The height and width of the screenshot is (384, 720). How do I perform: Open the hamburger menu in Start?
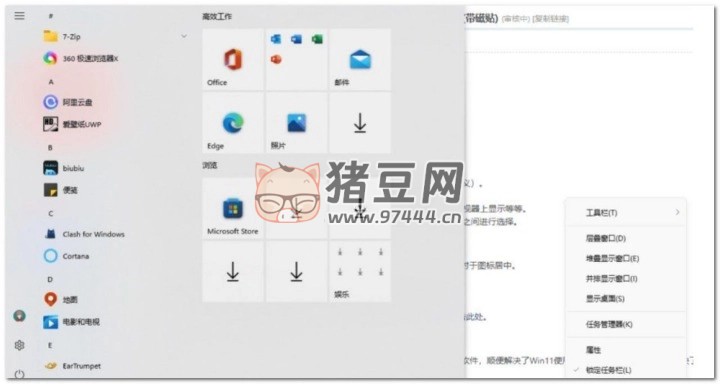pyautogui.click(x=19, y=16)
